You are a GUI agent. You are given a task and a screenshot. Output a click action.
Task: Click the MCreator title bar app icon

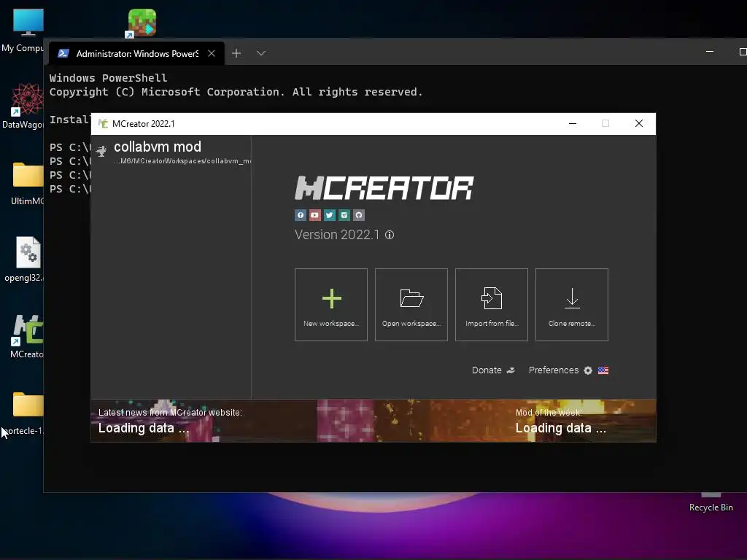click(103, 124)
